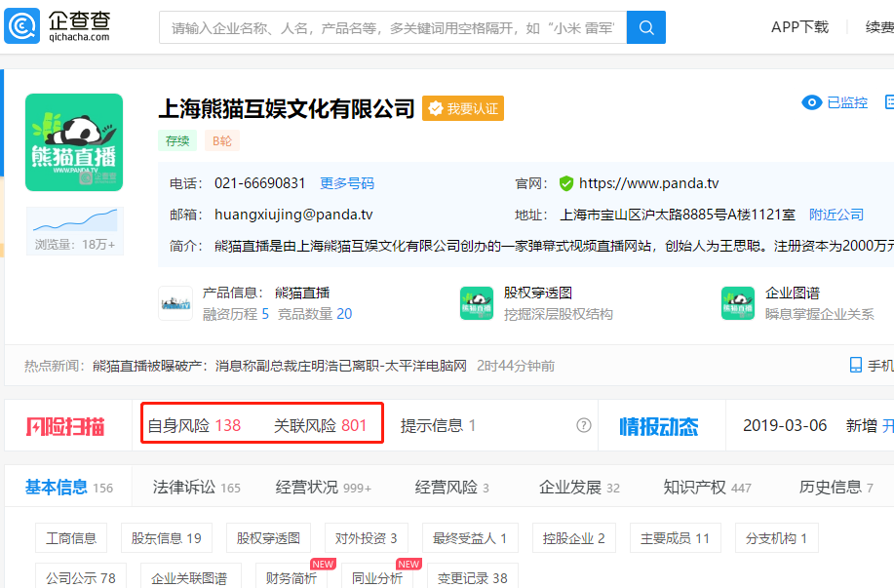Click the 风险扫描 heading
894x588 pixels.
tap(65, 426)
